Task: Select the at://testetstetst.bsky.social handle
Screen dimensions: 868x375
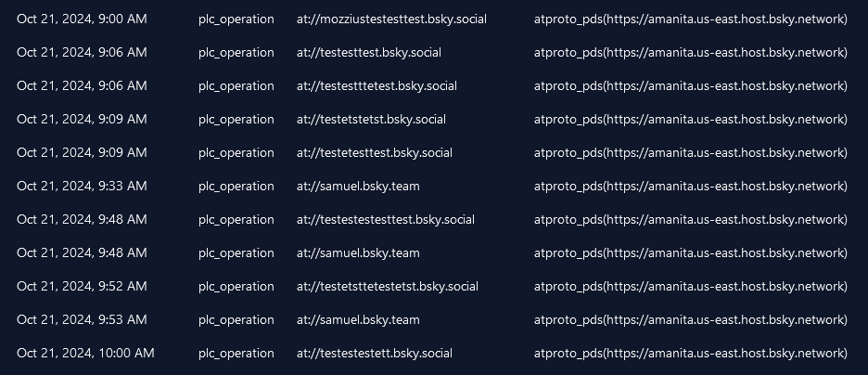Action: point(371,119)
